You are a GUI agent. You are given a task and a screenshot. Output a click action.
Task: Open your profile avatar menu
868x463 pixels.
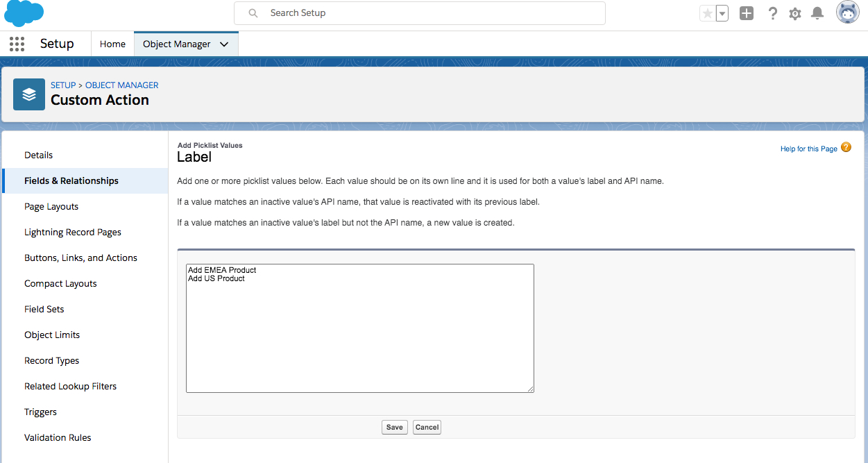(847, 12)
